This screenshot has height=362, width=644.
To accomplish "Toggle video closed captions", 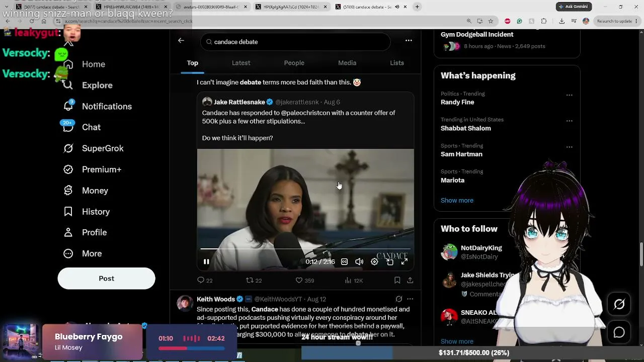I will coord(344,262).
